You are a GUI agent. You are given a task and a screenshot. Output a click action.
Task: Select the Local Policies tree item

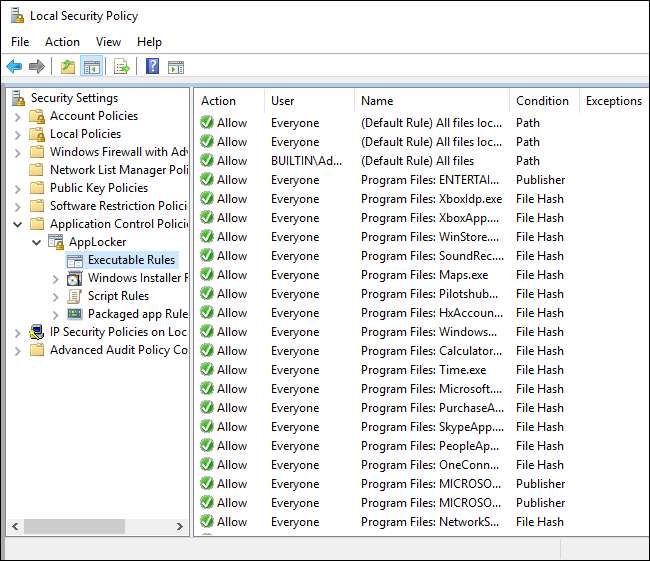pos(85,134)
